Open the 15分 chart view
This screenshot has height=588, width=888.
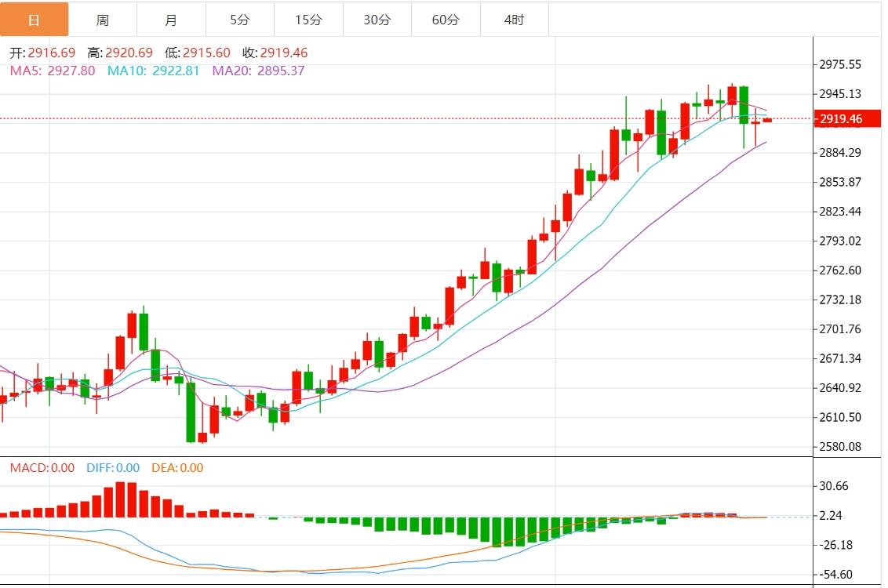(308, 20)
